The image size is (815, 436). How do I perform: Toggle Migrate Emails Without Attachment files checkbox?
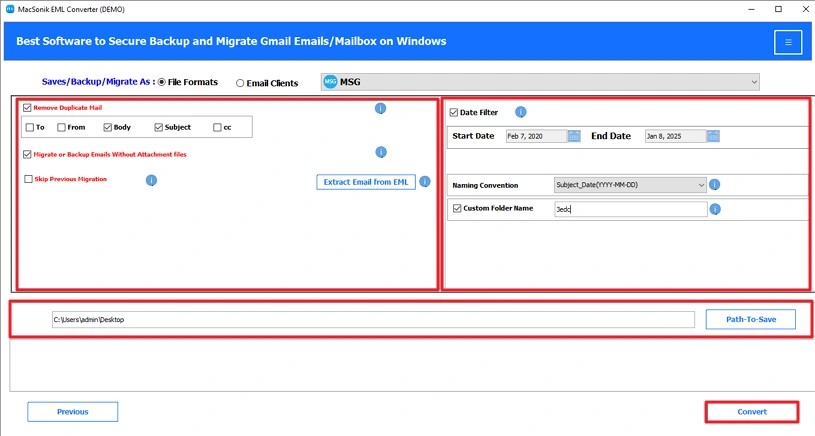27,154
